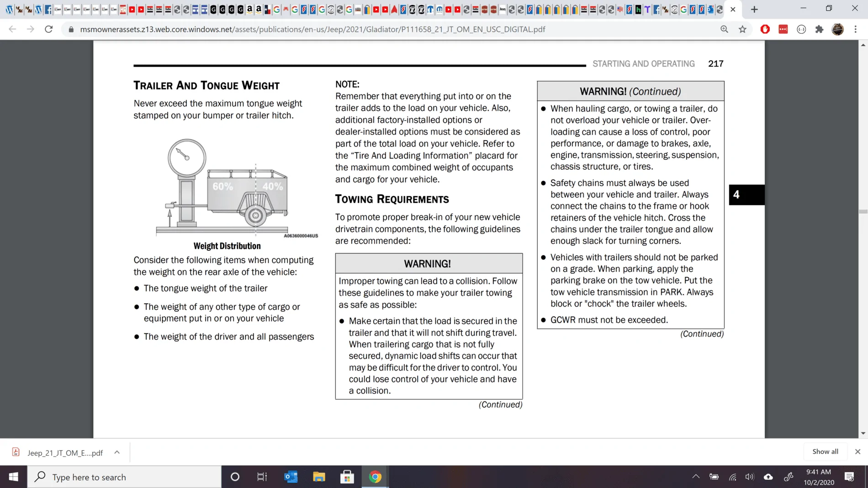
Task: Show hidden system tray icons
Action: [696, 477]
